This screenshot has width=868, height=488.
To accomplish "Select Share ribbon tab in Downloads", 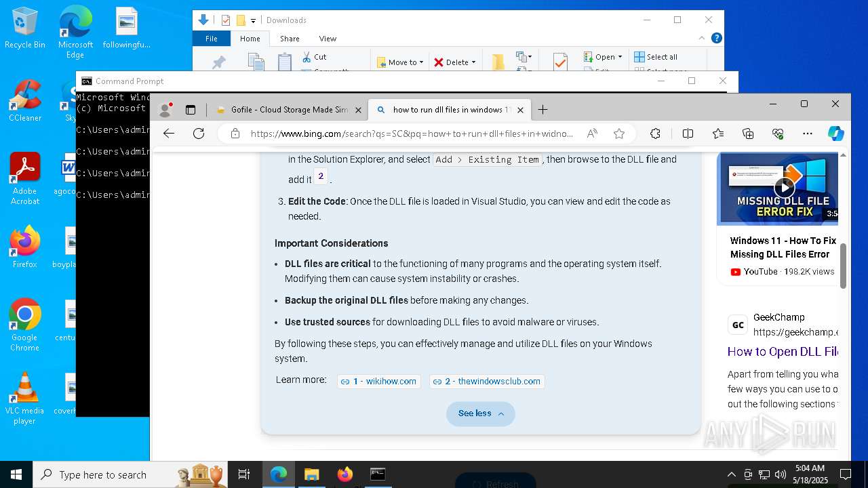I will [x=290, y=39].
